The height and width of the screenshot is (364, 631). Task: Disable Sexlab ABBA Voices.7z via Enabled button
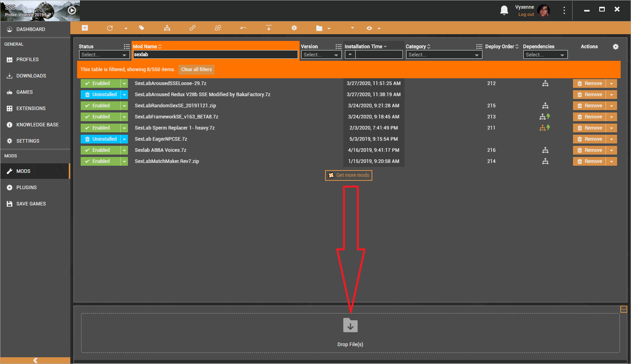[x=101, y=150]
